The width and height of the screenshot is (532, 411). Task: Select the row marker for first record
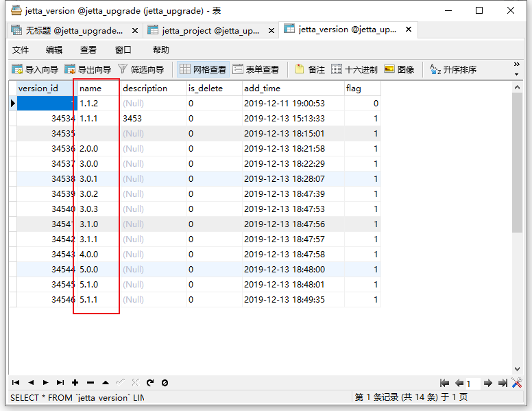[13, 103]
